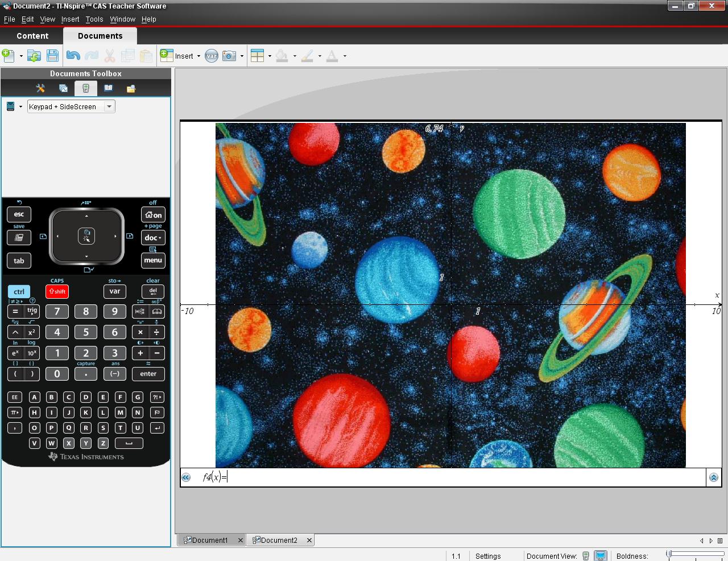
Task: Click the Undo arrow in toolbar
Action: click(x=73, y=56)
